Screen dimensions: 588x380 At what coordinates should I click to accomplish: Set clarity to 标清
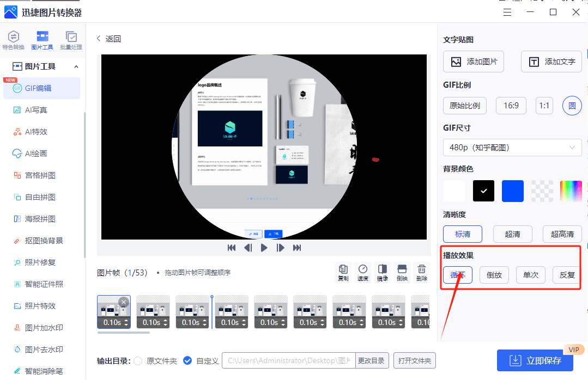click(x=463, y=234)
